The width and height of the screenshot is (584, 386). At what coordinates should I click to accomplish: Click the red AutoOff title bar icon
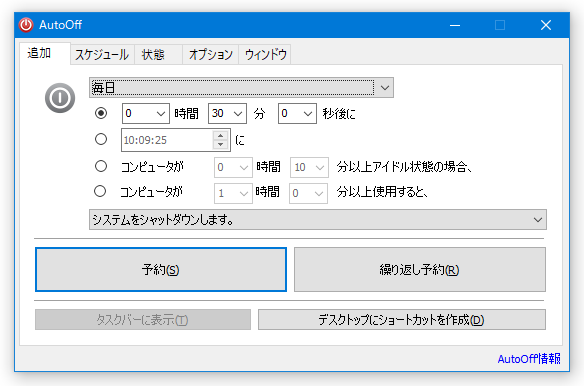26,25
